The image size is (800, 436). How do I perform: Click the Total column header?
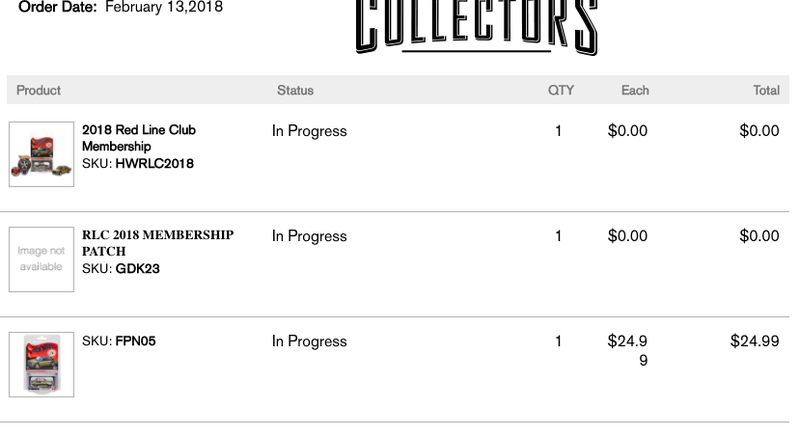(766, 90)
